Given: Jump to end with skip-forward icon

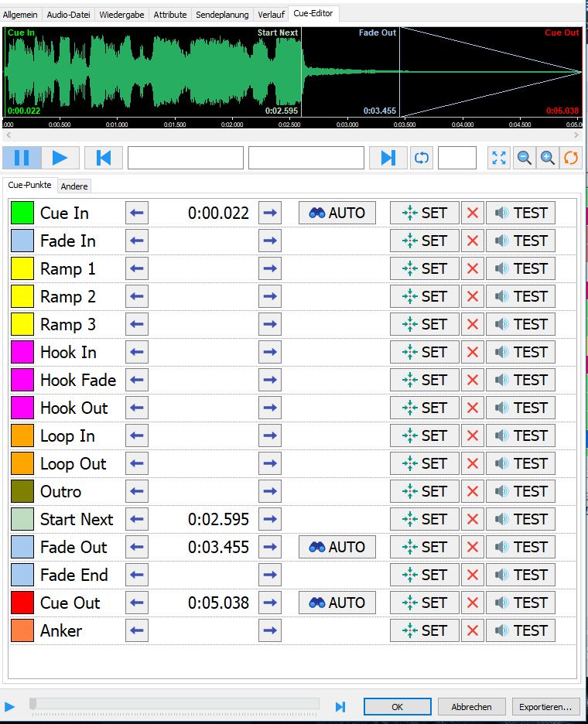Looking at the screenshot, I should [x=388, y=158].
